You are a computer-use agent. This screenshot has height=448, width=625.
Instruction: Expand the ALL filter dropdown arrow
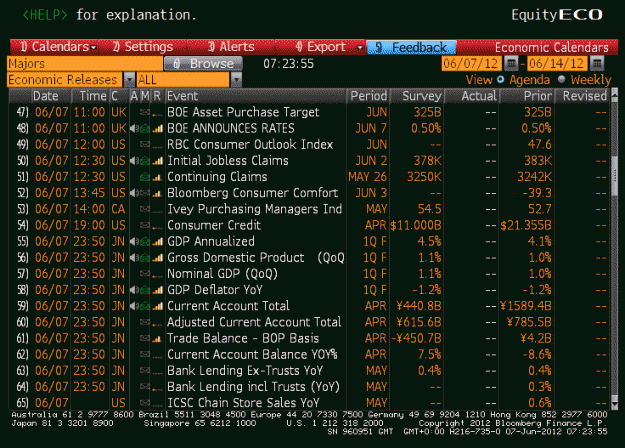click(236, 80)
